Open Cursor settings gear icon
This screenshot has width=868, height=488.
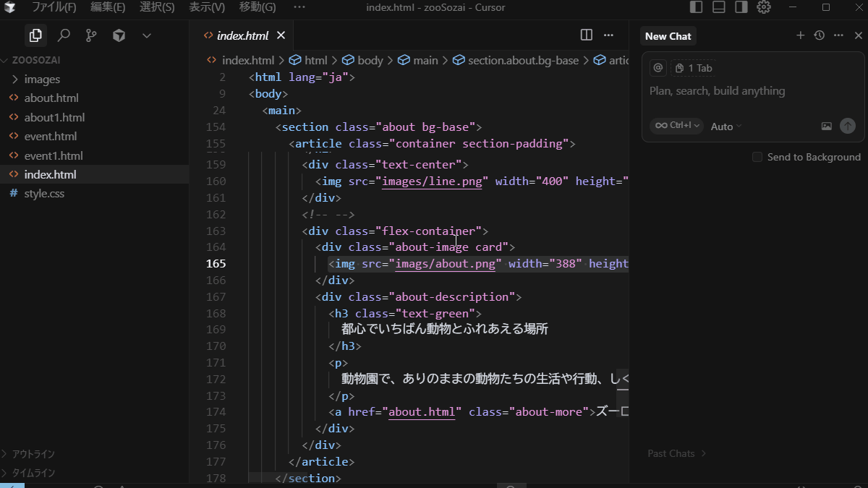[764, 7]
